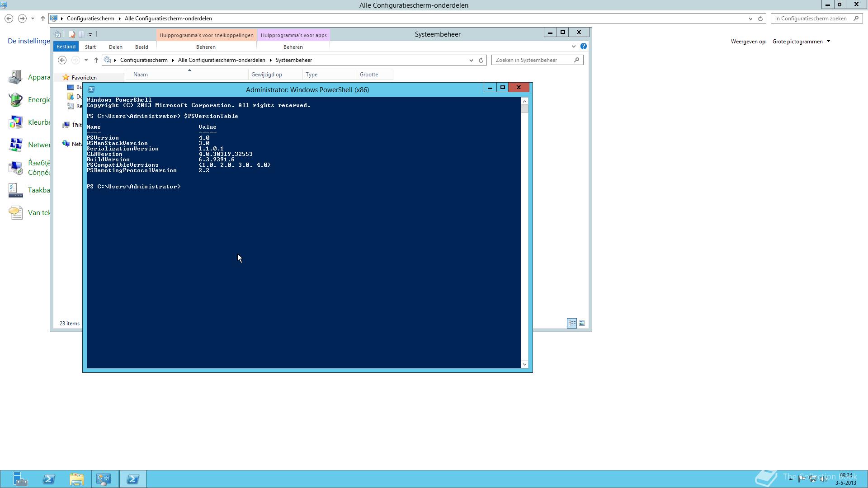Go up one level in Systeembeheer
Image resolution: width=868 pixels, height=488 pixels.
(x=96, y=60)
